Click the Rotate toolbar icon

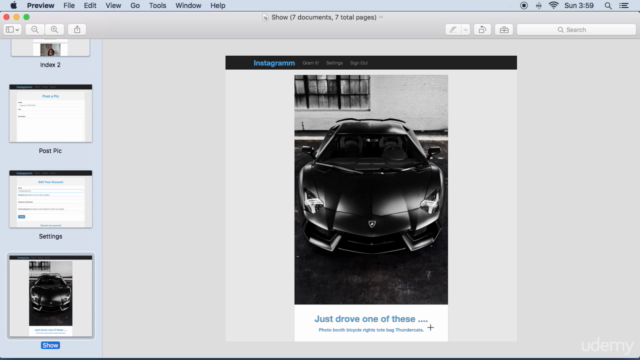pos(482,29)
